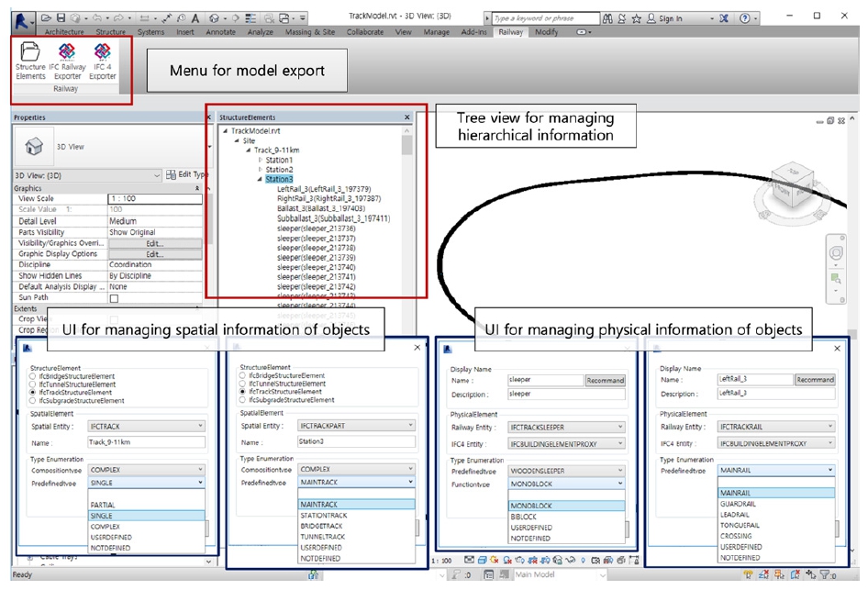Expand the Station1 tree node

tap(261, 161)
